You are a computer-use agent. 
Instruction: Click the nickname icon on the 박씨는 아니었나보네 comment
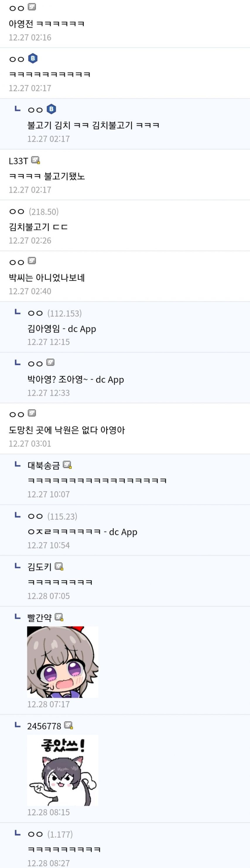32,261
